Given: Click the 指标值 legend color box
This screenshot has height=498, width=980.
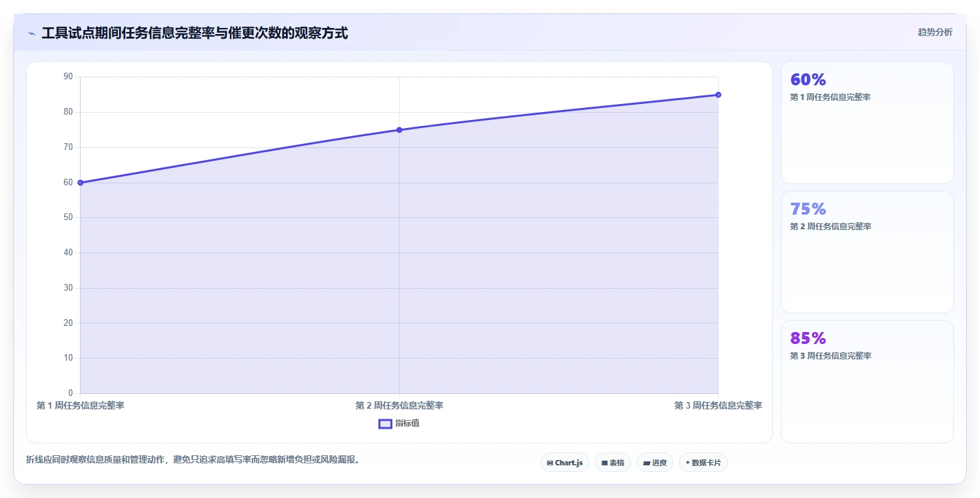Looking at the screenshot, I should [x=385, y=423].
